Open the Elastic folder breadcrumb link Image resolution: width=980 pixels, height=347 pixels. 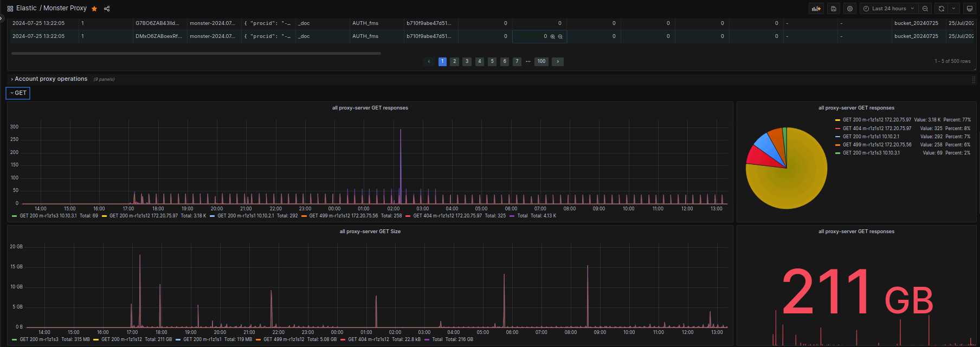pos(27,8)
